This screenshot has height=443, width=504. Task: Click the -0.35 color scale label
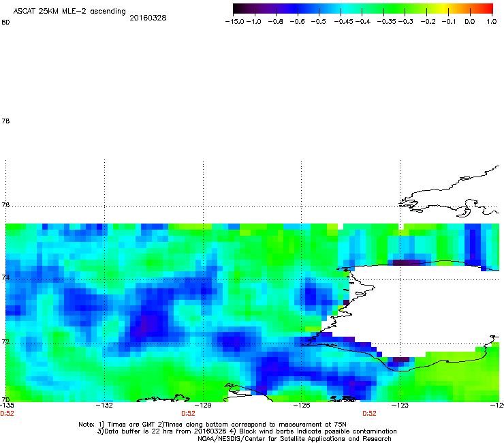387,22
